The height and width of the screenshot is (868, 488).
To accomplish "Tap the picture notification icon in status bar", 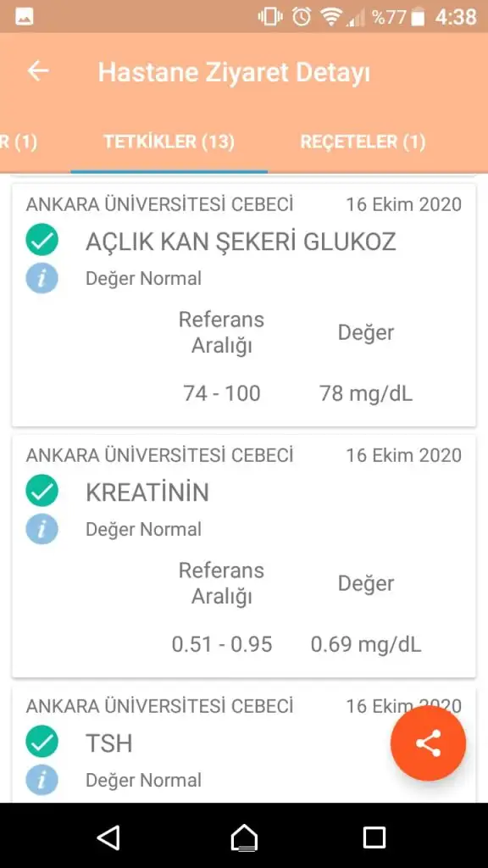I will click(25, 17).
